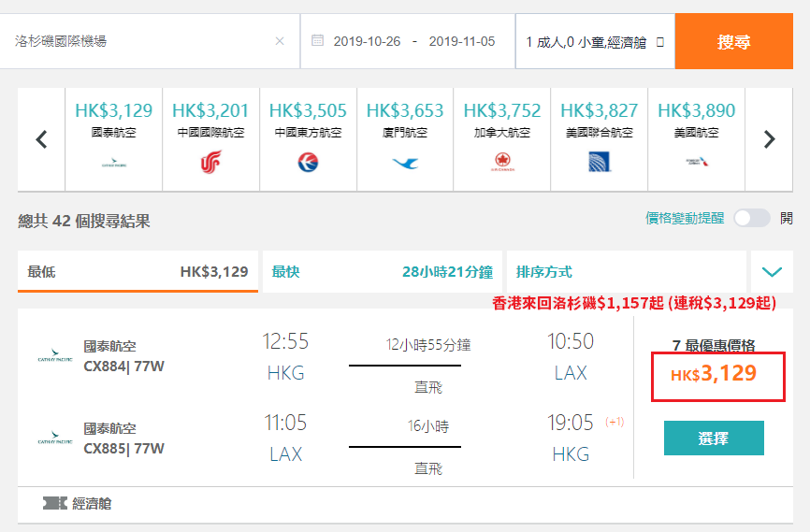Image resolution: width=810 pixels, height=532 pixels.
Task: Filter by 加拿大航空 maple leaf logo
Action: click(x=502, y=162)
